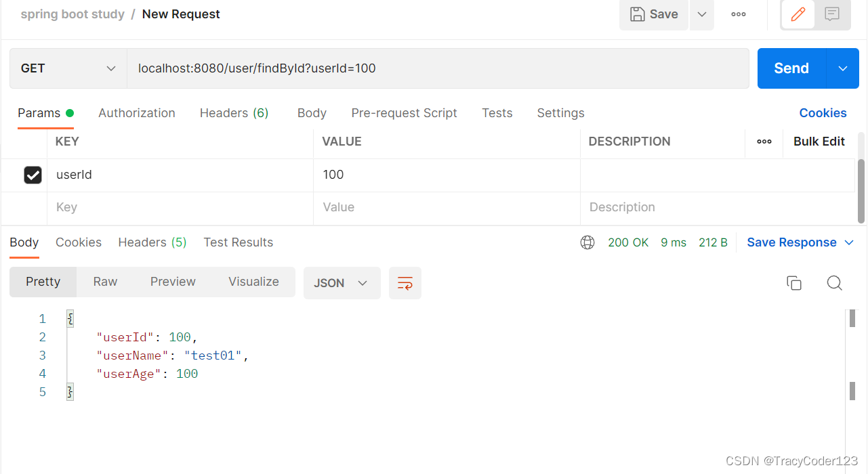Image resolution: width=868 pixels, height=474 pixels.
Task: Uncheck the userId parameter checkbox
Action: point(33,175)
